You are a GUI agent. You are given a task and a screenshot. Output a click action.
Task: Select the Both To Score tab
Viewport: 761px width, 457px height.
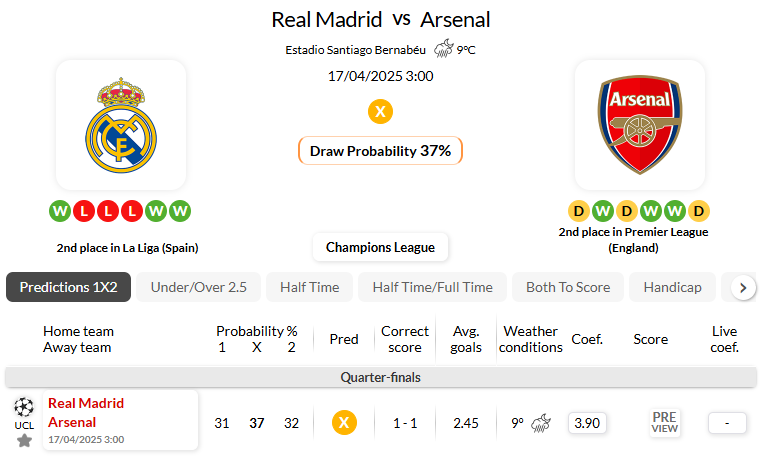[x=567, y=287]
